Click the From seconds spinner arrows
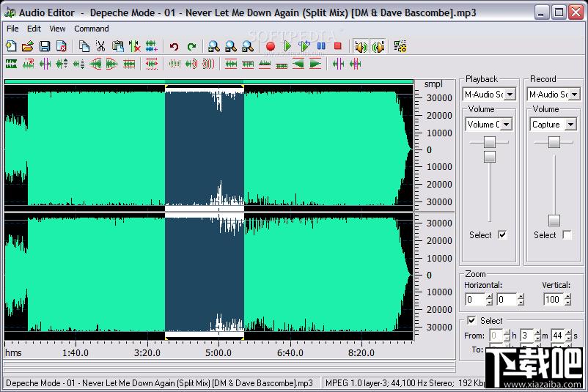The image size is (588, 392). [568, 335]
